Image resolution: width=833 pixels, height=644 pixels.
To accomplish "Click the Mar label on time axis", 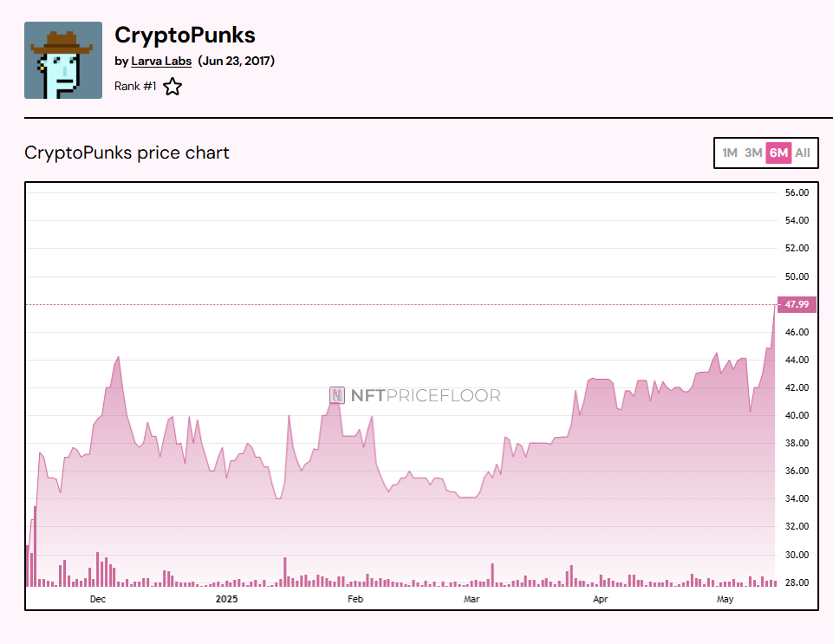I will coord(472,599).
